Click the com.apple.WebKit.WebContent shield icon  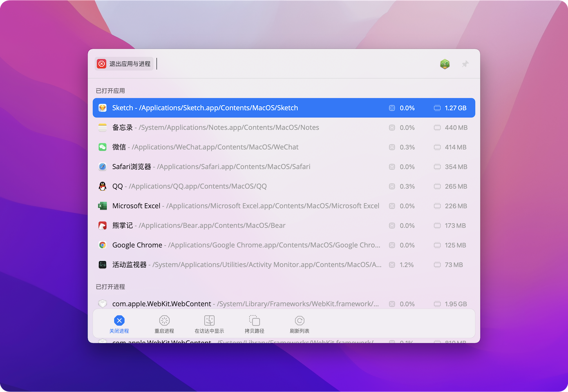point(103,304)
